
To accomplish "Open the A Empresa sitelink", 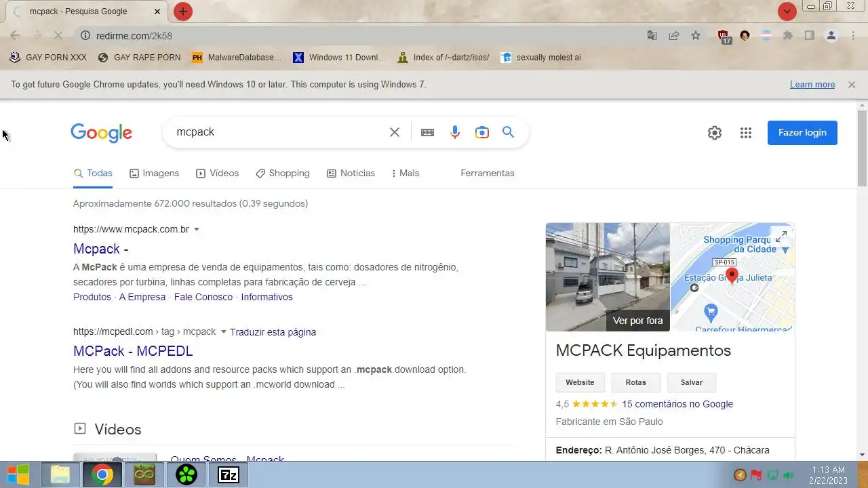I will click(142, 297).
